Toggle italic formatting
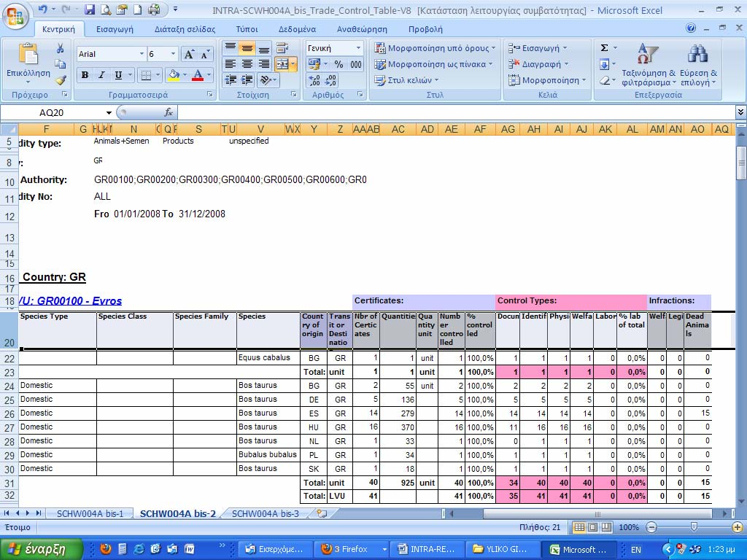747x560 pixels. coord(101,75)
